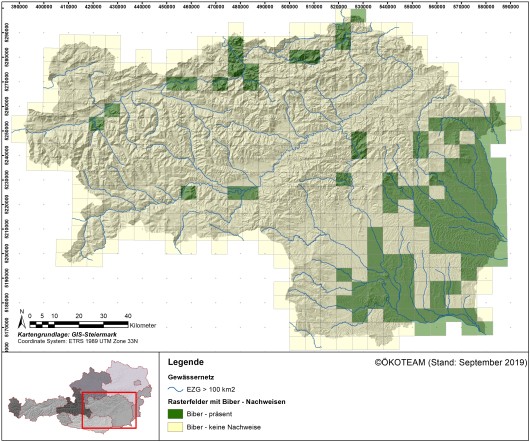
Task: Click the 40 label on scale bar
Action: pyautogui.click(x=128, y=316)
